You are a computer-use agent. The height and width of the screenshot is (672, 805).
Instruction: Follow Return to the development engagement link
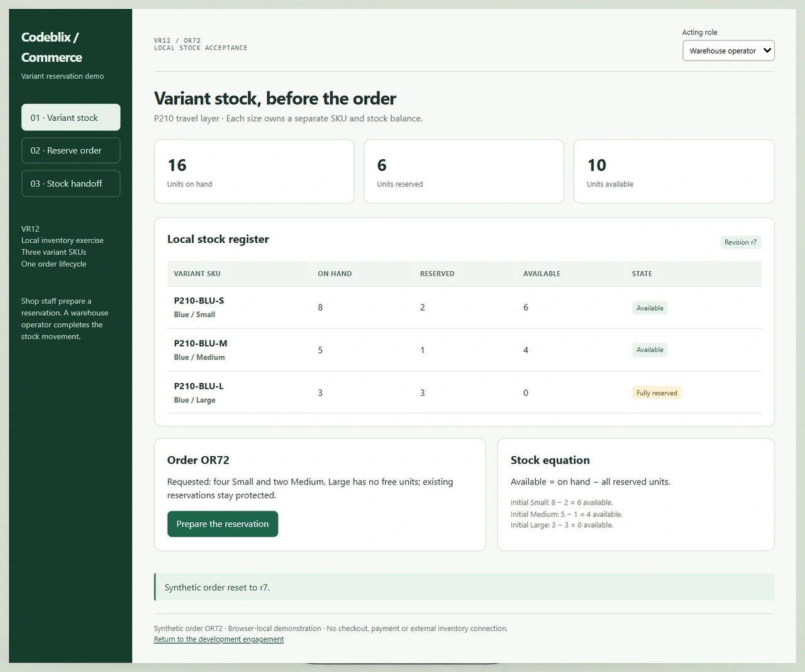[219, 639]
